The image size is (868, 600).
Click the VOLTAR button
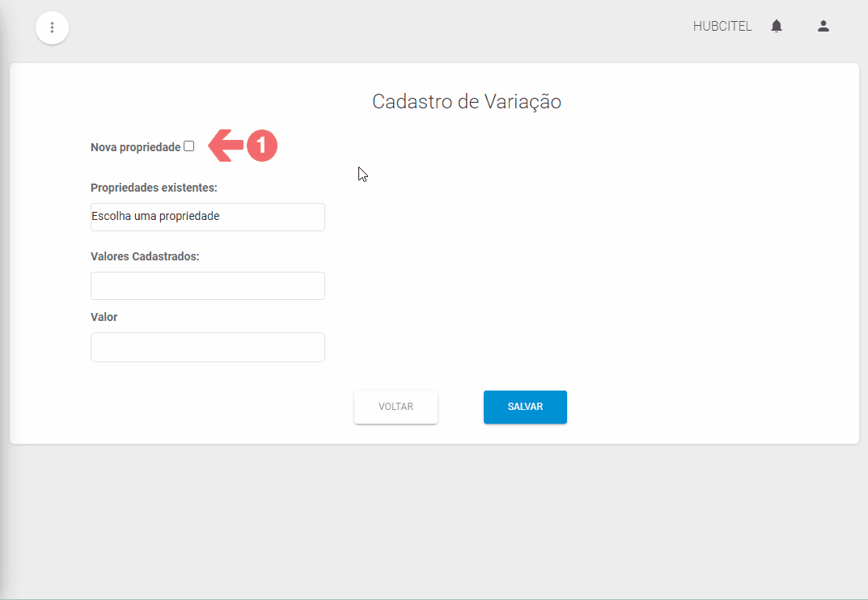click(x=396, y=407)
